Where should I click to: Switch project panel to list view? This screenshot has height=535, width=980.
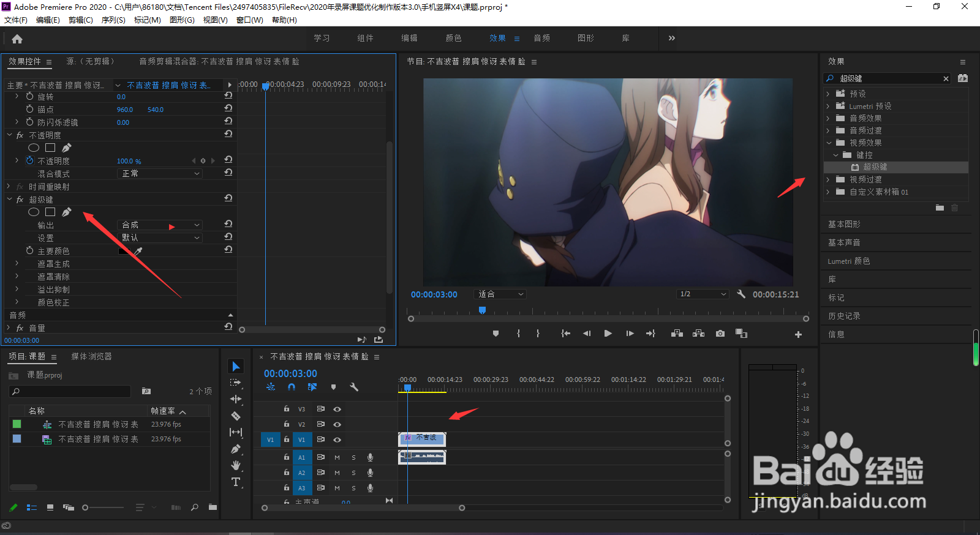click(x=32, y=507)
